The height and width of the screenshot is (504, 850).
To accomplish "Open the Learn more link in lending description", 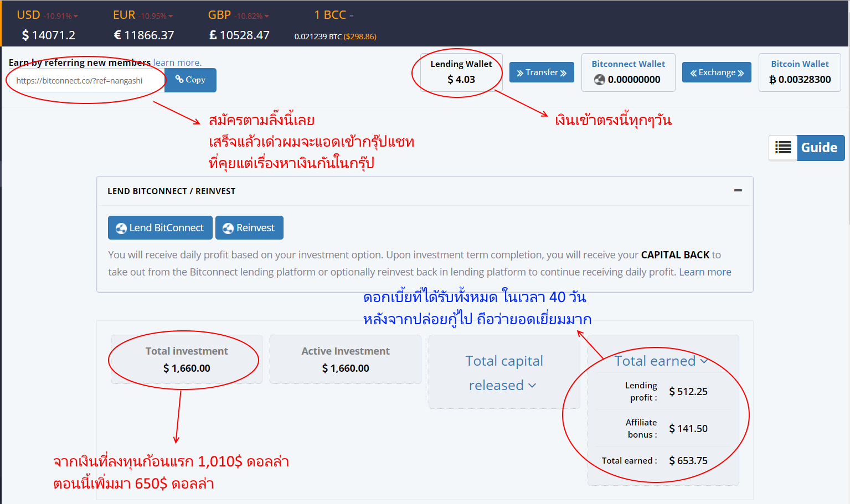I will click(x=705, y=272).
